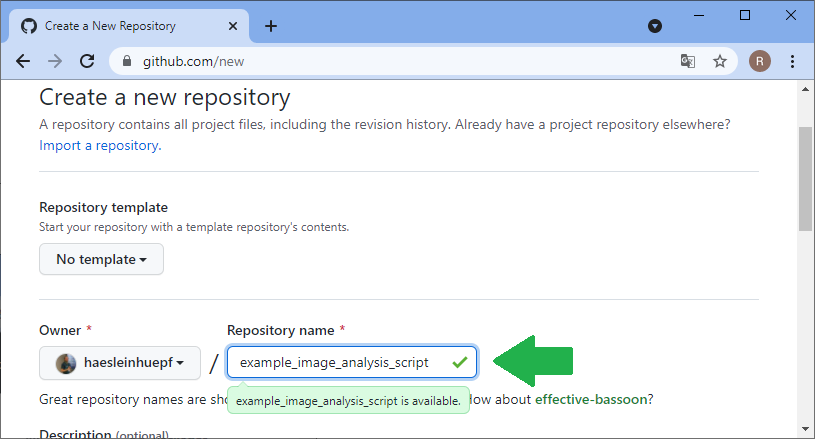Click the effective-bassoon name suggestion

594,399
